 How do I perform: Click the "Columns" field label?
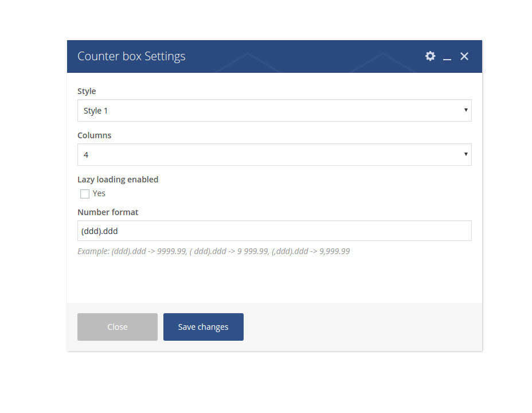click(x=95, y=136)
